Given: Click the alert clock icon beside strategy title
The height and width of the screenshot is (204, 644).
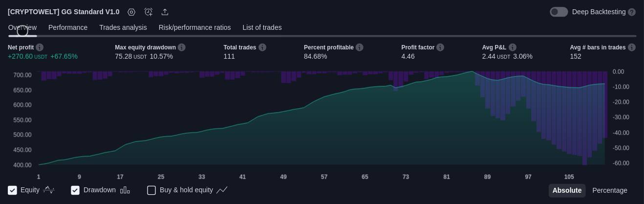Looking at the screenshot, I should (149, 12).
